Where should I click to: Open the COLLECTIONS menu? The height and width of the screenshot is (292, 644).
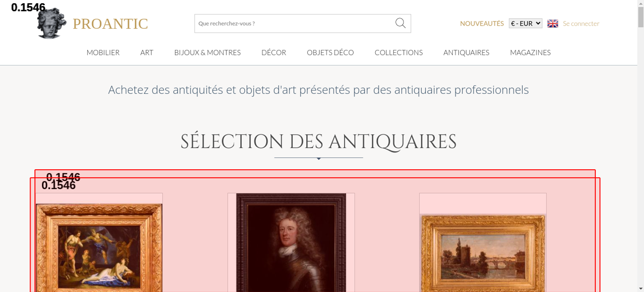399,52
